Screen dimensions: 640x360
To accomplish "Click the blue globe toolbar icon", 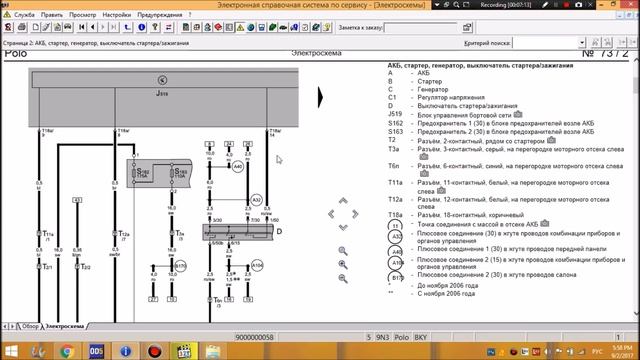I will click(x=251, y=27).
